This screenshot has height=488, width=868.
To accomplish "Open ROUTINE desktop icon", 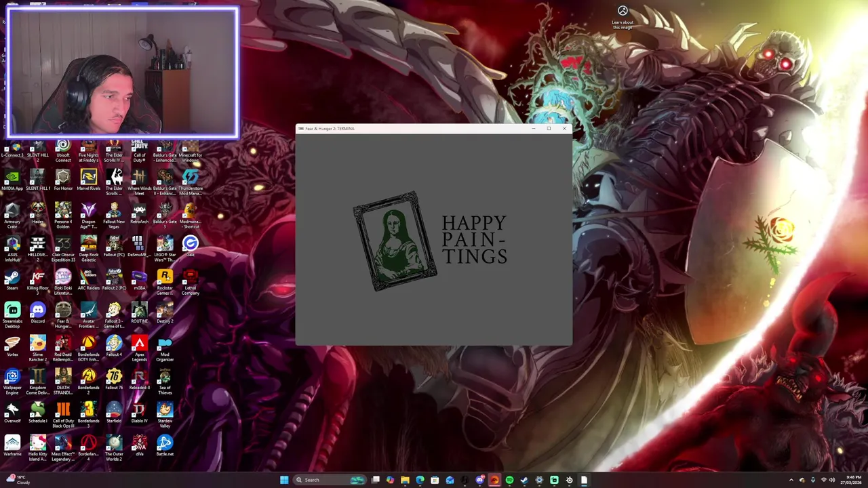I will coord(139,314).
